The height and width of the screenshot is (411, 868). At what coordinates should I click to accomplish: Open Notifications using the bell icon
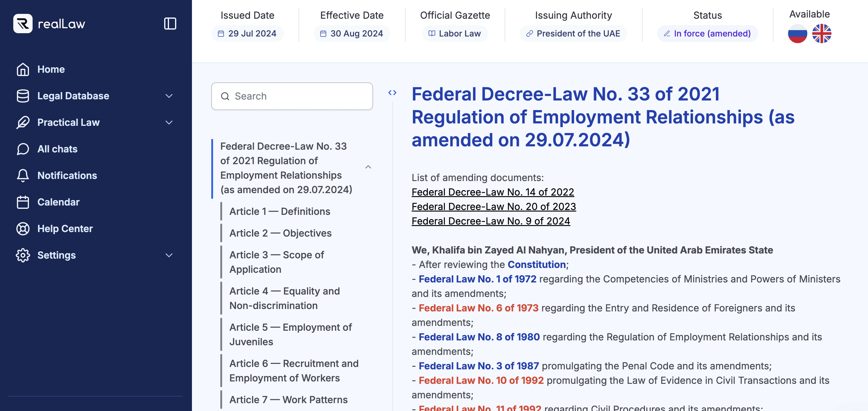tap(23, 175)
